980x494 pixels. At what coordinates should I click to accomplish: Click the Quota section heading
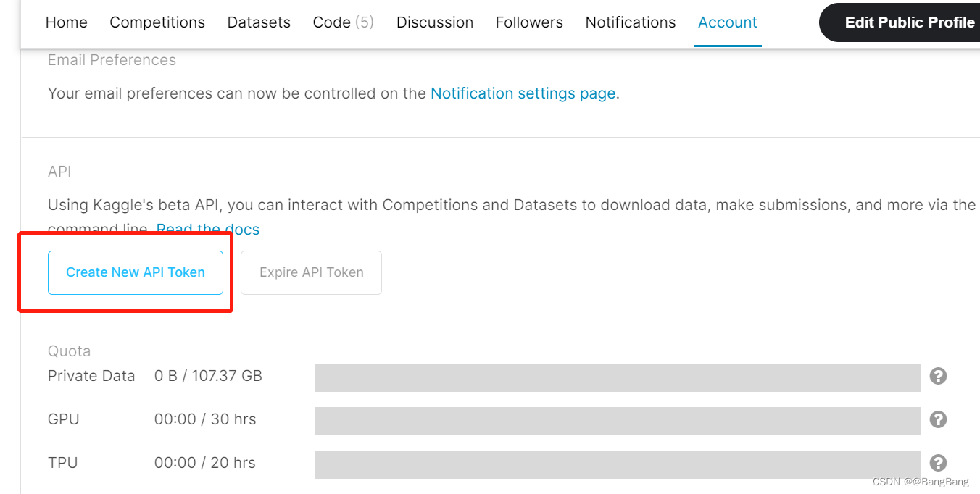pos(70,351)
